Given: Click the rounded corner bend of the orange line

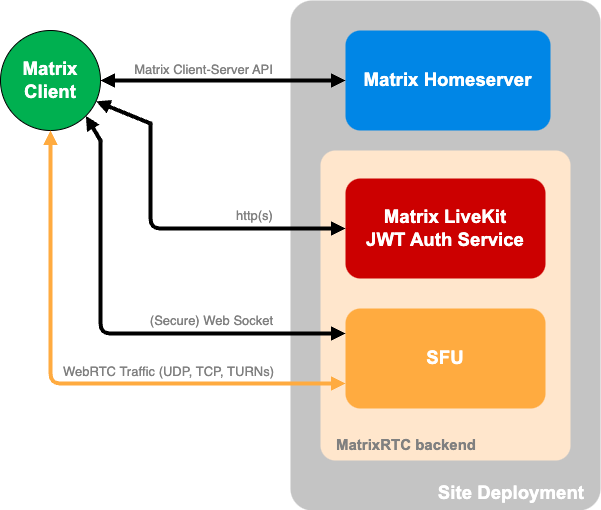Looking at the screenshot, I should (x=53, y=380).
